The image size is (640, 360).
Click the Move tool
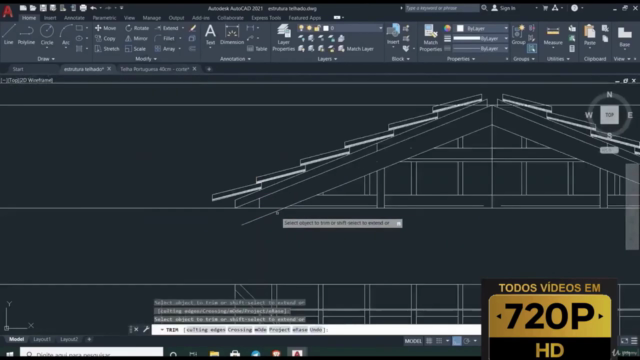coord(106,28)
